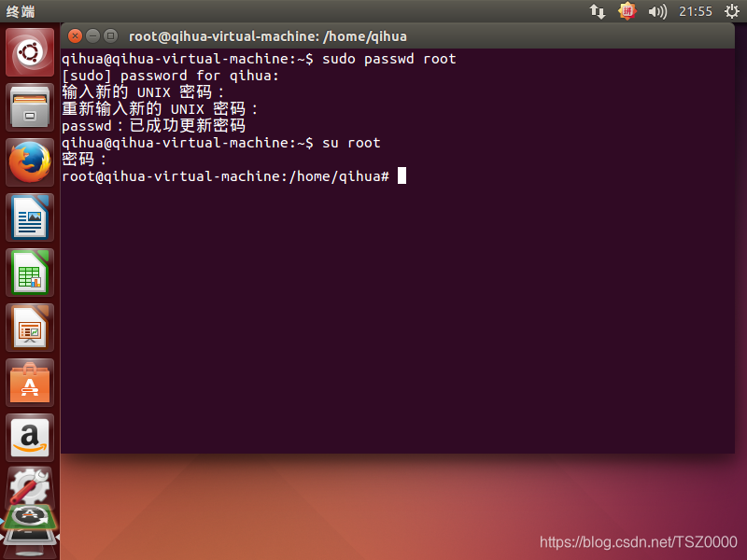
Task: Open LibreOffice Impress presentation icon
Action: 30,328
